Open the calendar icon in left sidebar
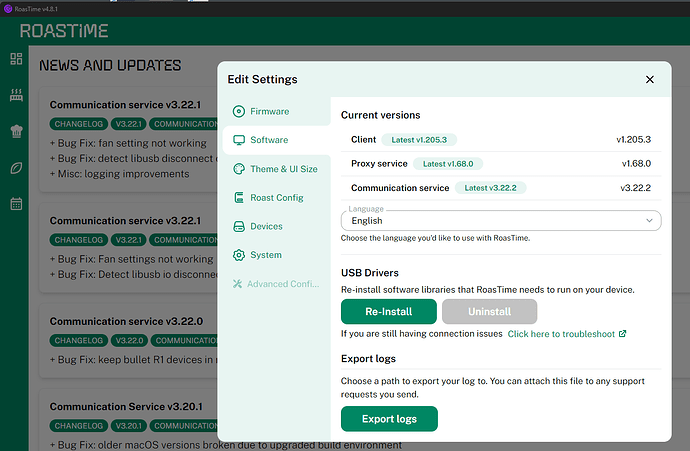The image size is (690, 451). (x=16, y=204)
